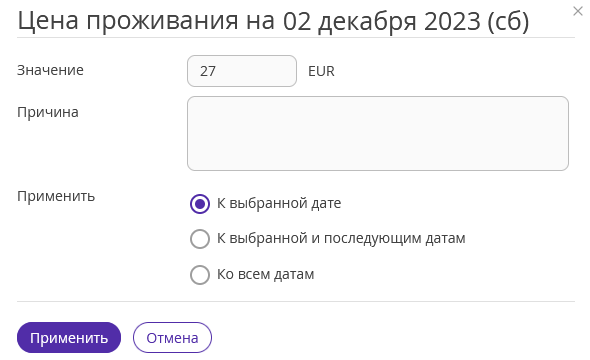Click the Причина field label

pos(48,112)
